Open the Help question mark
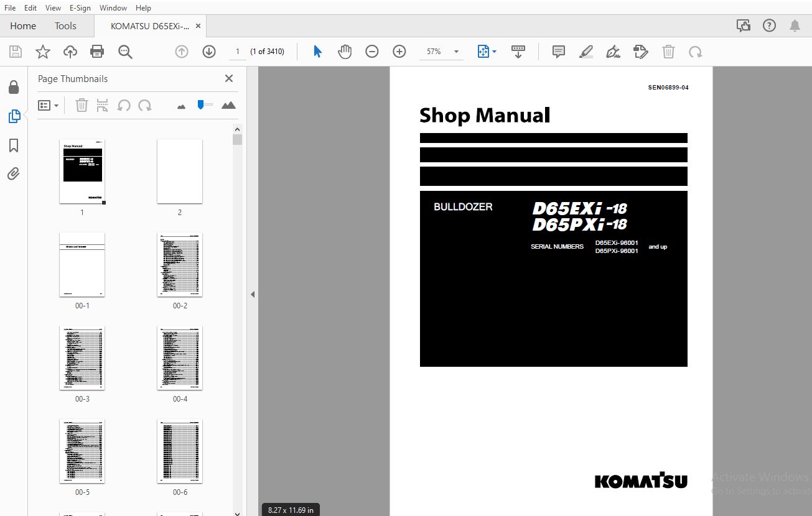812x516 pixels. click(x=769, y=25)
